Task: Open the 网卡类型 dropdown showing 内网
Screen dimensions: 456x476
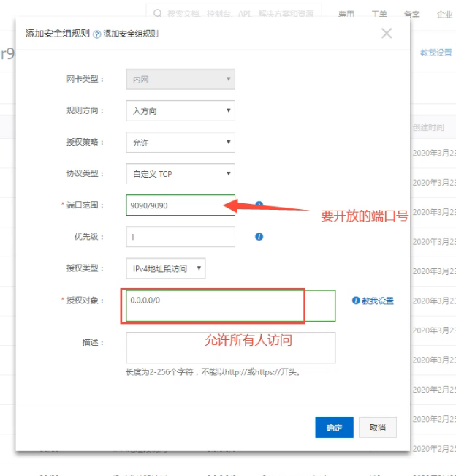Action: (180, 79)
